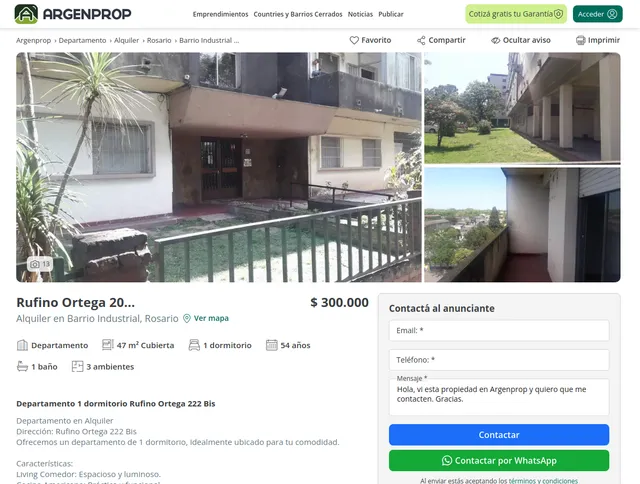Screen dimensions: 640x484
Task: Click the Compartir share icon
Action: tap(421, 40)
